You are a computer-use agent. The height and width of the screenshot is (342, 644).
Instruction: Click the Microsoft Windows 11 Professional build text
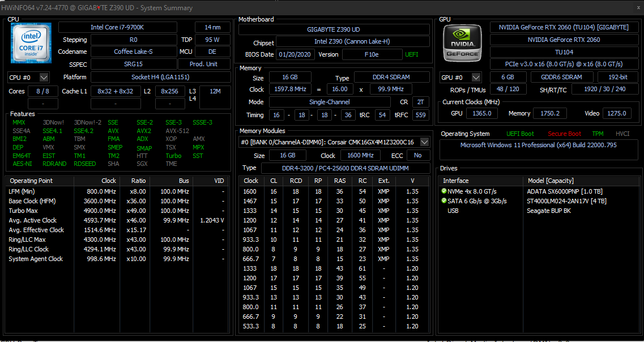coord(538,145)
